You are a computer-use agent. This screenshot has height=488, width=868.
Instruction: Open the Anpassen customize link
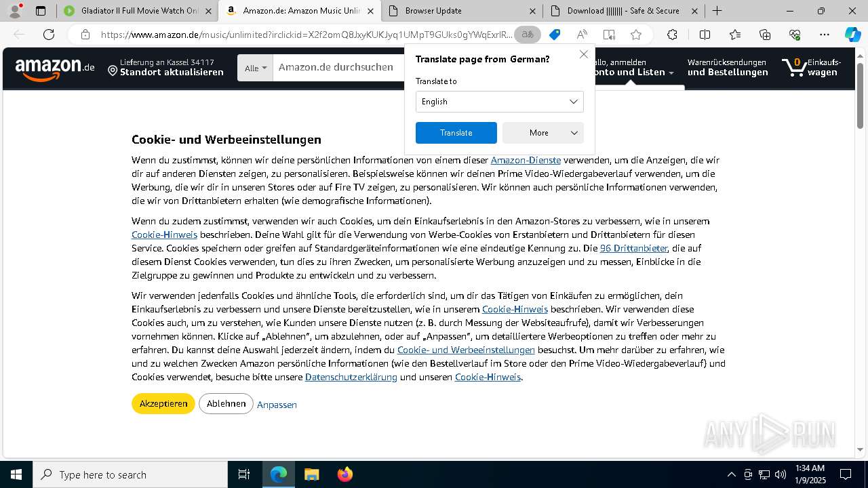click(277, 405)
